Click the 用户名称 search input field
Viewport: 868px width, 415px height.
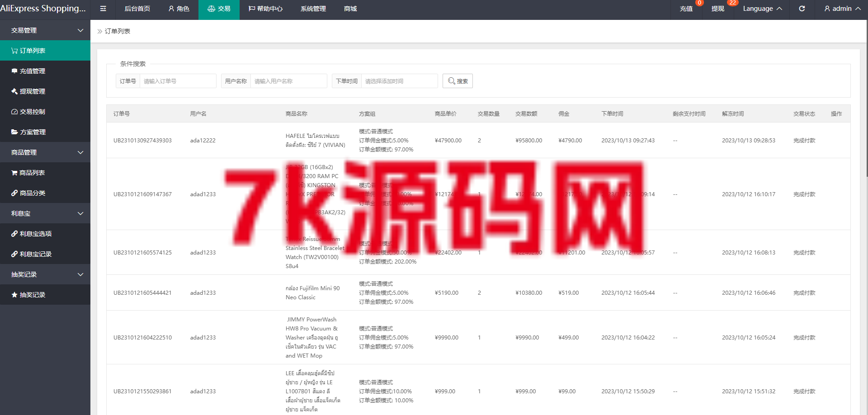click(x=288, y=81)
